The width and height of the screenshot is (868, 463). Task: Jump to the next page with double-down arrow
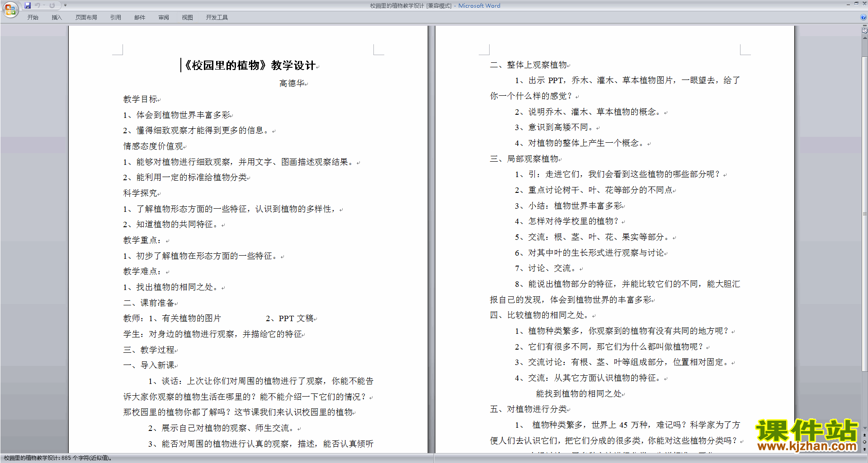(x=865, y=449)
